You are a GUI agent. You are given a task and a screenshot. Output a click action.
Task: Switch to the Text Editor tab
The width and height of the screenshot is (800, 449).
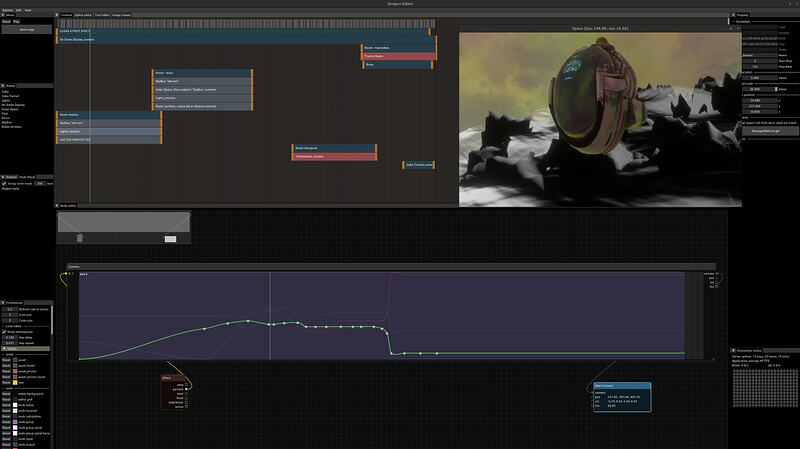point(102,15)
